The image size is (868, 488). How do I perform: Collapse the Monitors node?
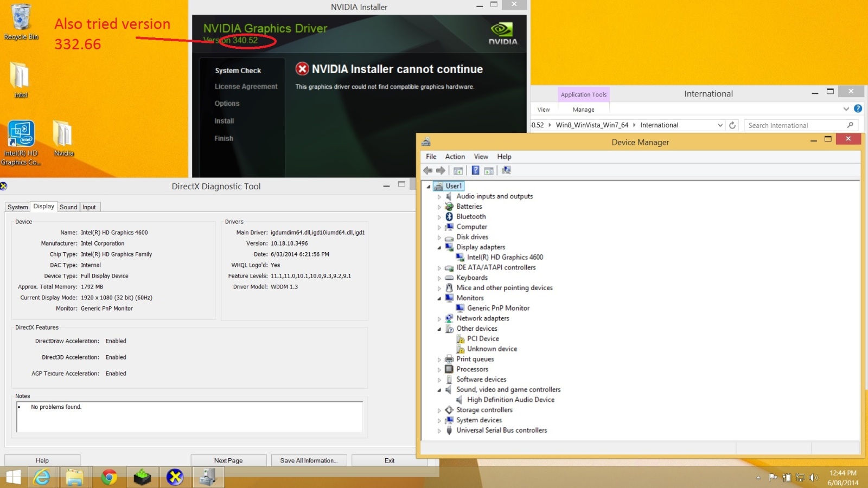coord(439,298)
